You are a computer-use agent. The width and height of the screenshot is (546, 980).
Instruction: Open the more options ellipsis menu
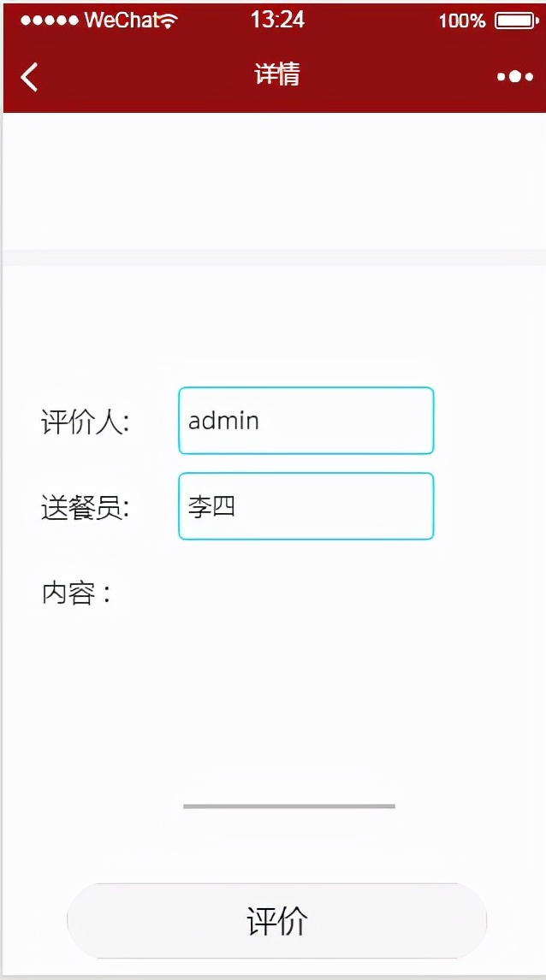point(514,76)
